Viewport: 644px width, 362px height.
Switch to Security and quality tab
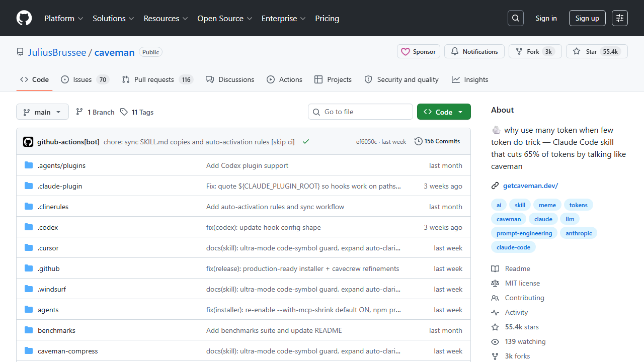tap(401, 79)
